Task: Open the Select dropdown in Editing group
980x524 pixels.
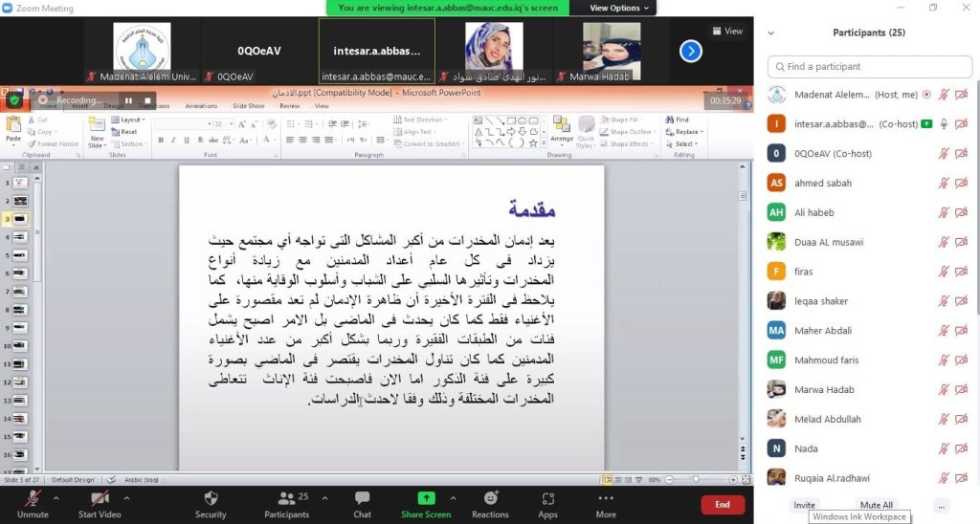Action: 681,143
